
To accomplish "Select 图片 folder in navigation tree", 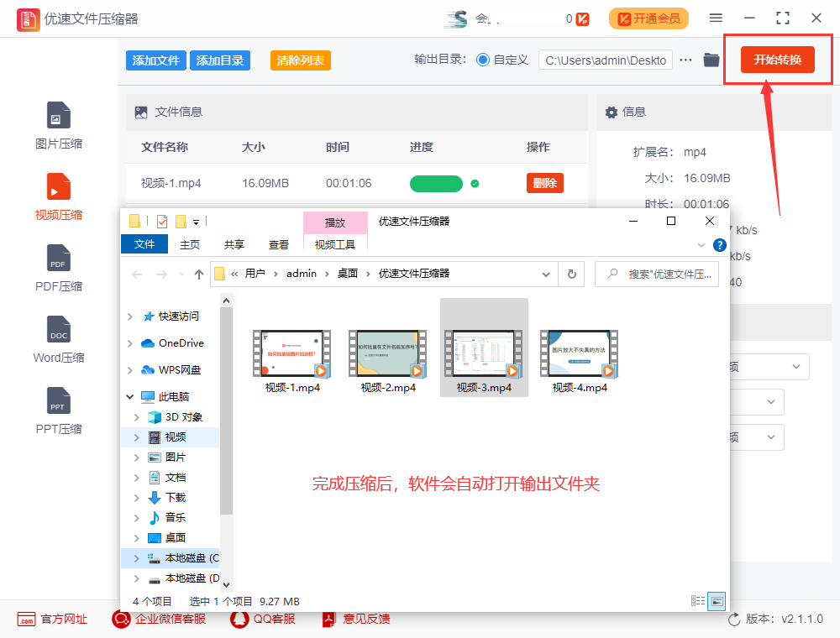I will (176, 458).
